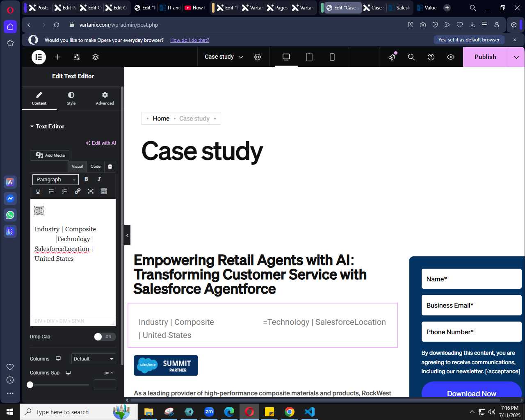Add a new element with the plus icon

[x=58, y=57]
